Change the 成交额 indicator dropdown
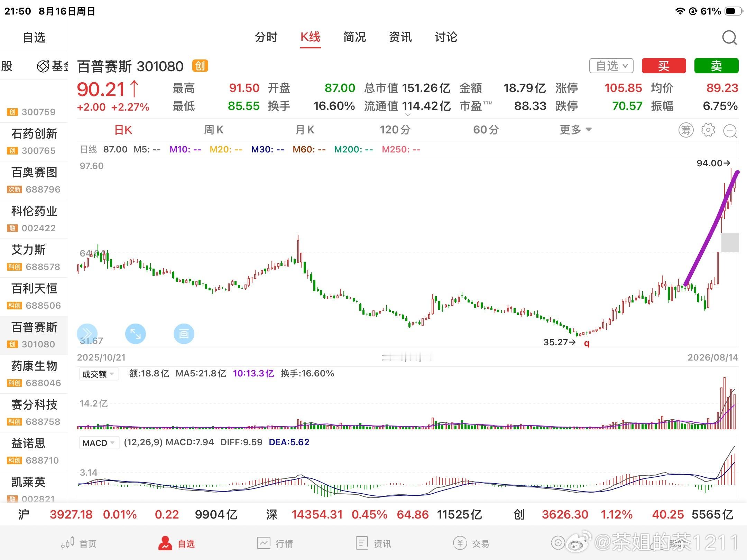 point(99,374)
